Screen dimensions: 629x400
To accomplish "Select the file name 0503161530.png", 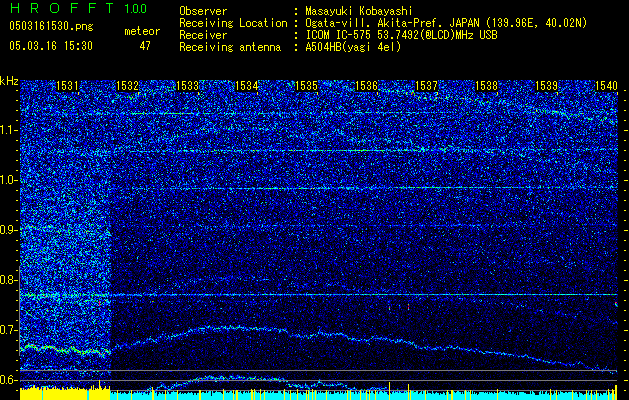I will [51, 27].
